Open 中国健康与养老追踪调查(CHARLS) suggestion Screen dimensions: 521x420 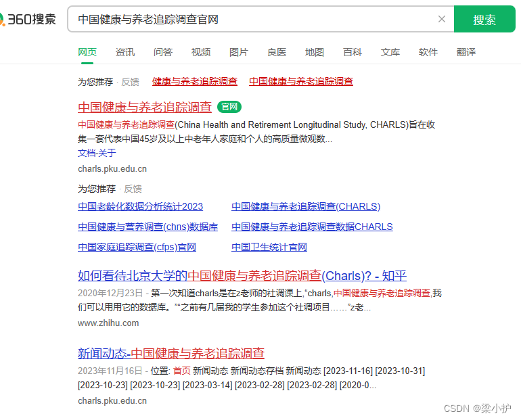[306, 206]
